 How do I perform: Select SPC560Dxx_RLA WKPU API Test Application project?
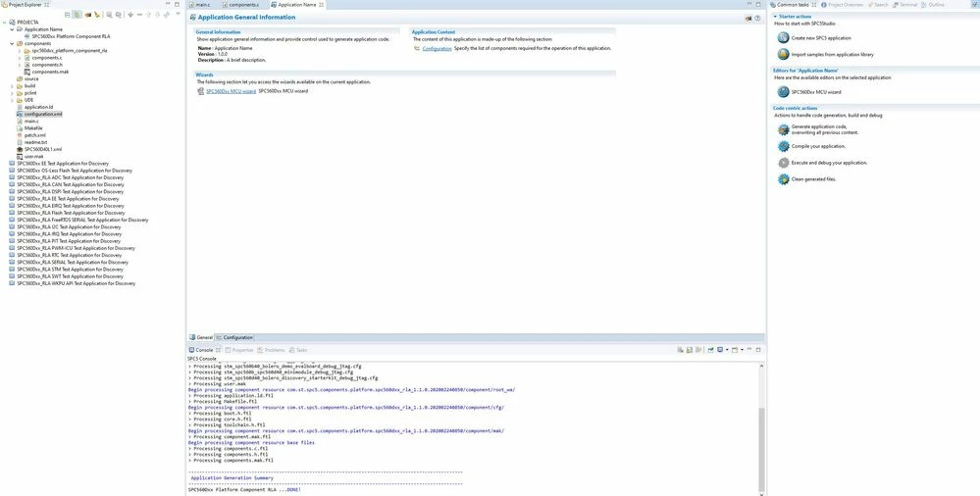[x=76, y=283]
